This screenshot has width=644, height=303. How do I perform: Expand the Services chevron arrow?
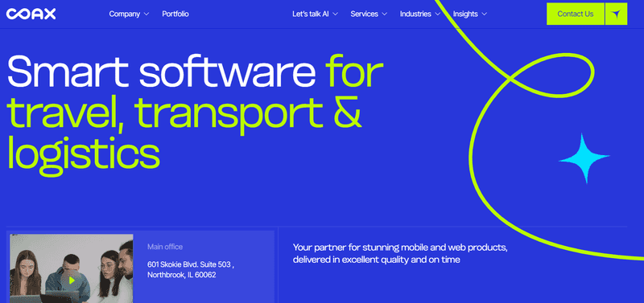[x=385, y=14]
